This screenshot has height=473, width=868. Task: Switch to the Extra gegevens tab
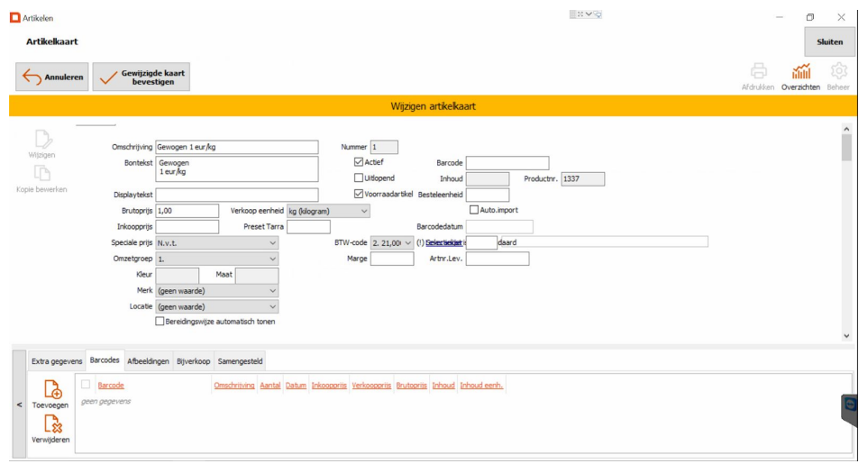click(56, 361)
